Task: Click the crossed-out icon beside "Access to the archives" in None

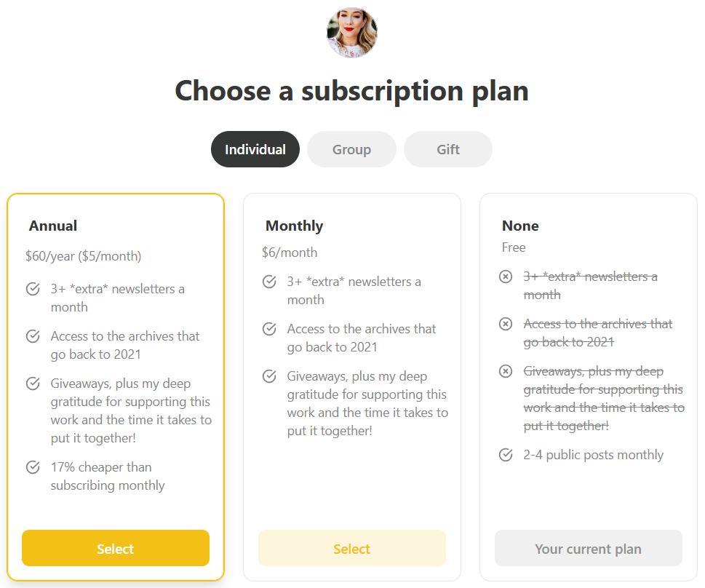Action: (506, 323)
